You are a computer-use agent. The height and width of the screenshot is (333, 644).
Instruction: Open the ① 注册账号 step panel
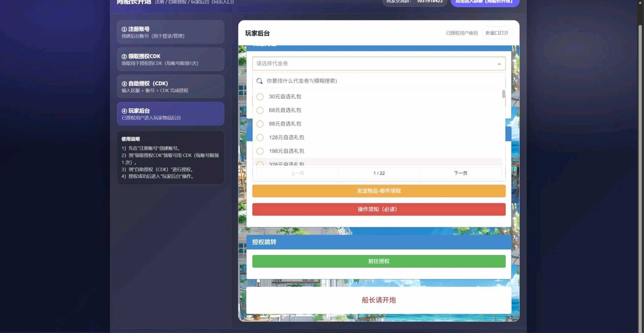(x=170, y=32)
